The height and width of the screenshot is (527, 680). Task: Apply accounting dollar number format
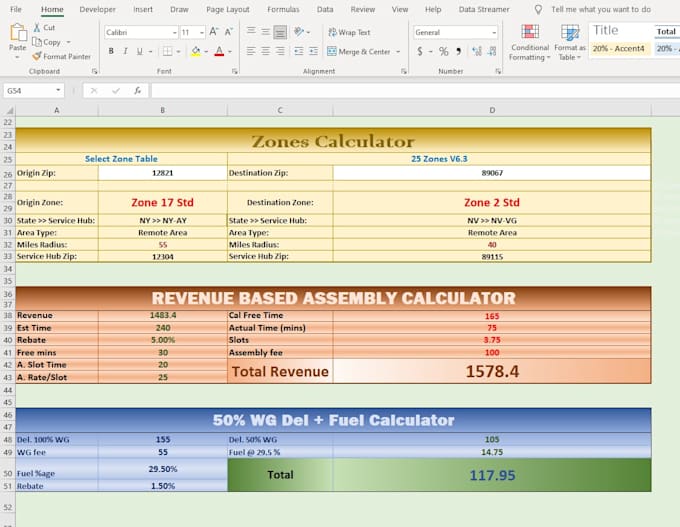pyautogui.click(x=420, y=52)
